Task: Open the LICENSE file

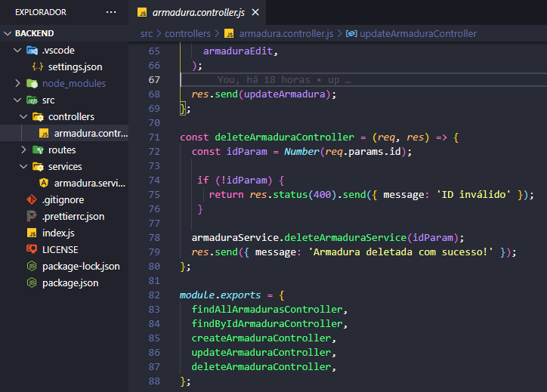Action: 60,250
